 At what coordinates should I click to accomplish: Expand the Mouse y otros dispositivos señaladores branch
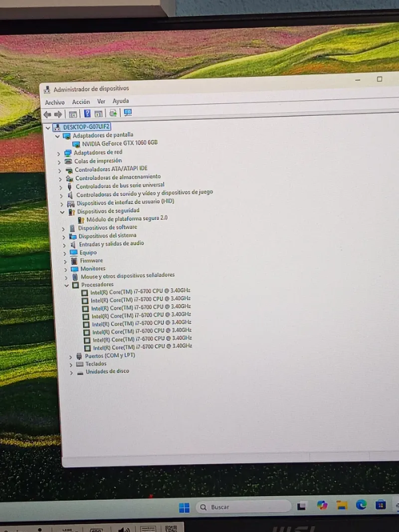click(66, 278)
